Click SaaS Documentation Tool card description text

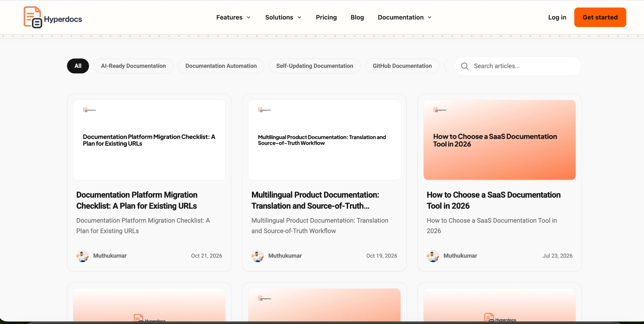tap(492, 226)
